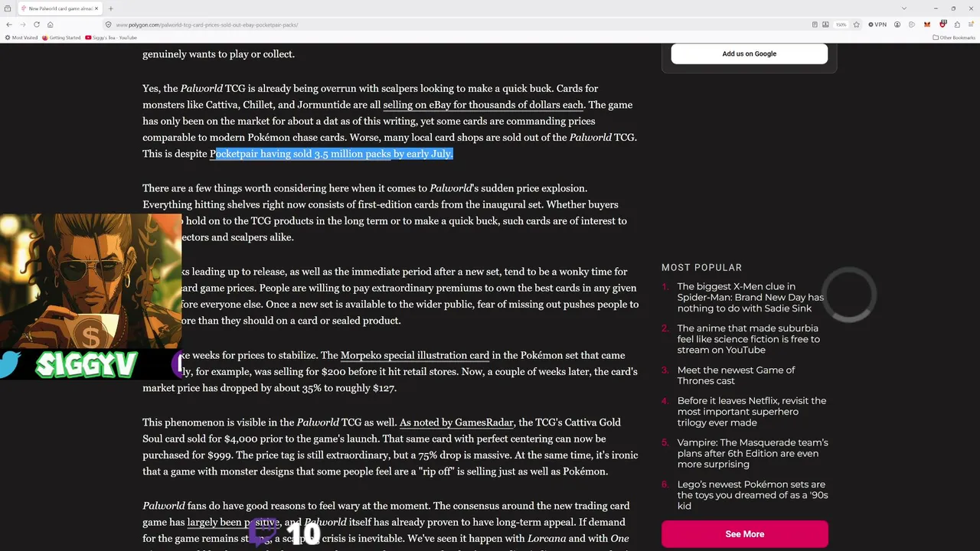Click the Twitch logo icon beside 10
The height and width of the screenshot is (551, 980).
tap(263, 530)
